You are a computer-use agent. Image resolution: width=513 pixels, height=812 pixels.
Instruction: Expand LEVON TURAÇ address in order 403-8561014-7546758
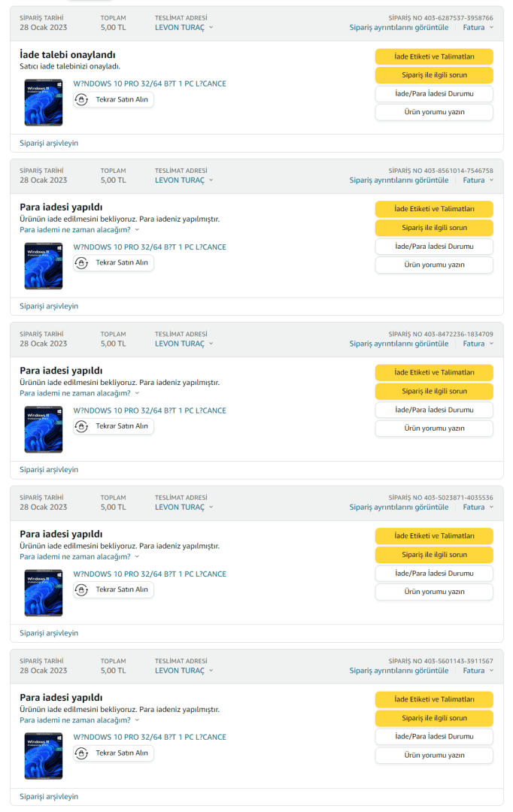[x=184, y=180]
